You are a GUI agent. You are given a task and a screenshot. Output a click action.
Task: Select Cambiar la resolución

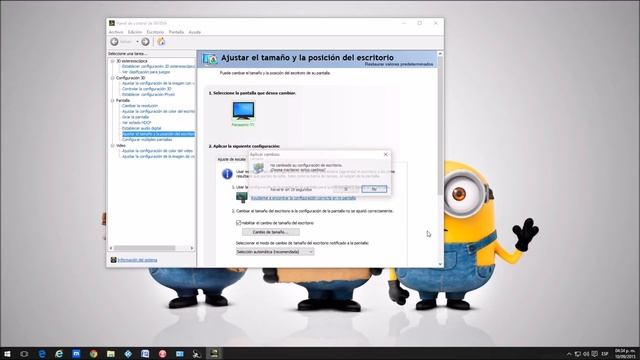tap(140, 106)
